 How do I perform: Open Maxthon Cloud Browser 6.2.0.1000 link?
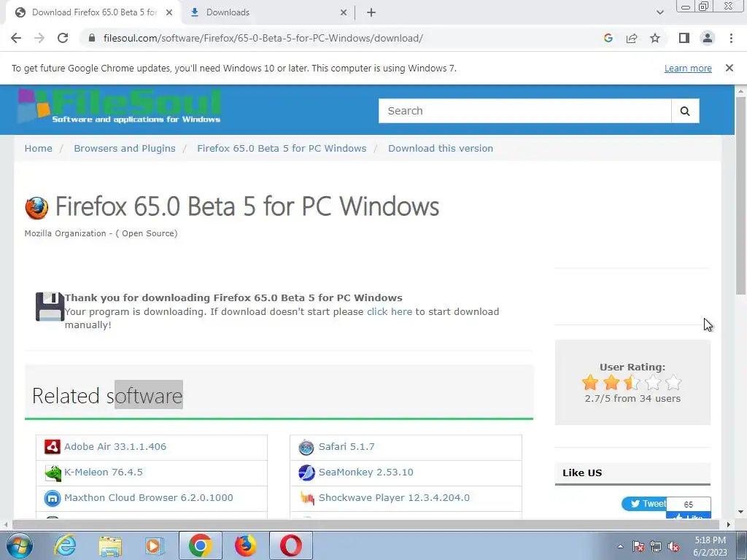(149, 497)
